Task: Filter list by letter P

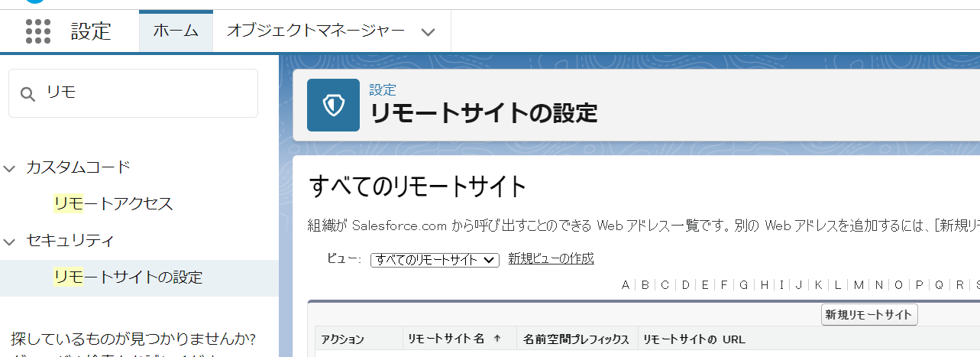Action: [920, 285]
